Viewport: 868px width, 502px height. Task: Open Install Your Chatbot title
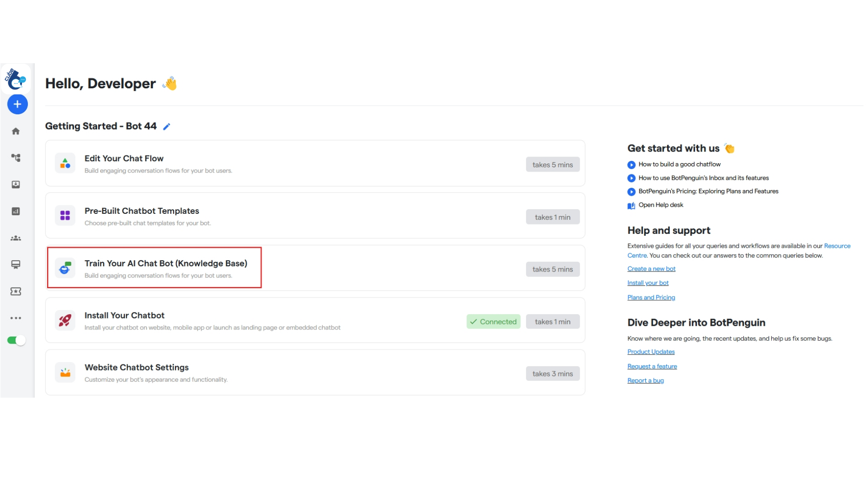click(124, 316)
